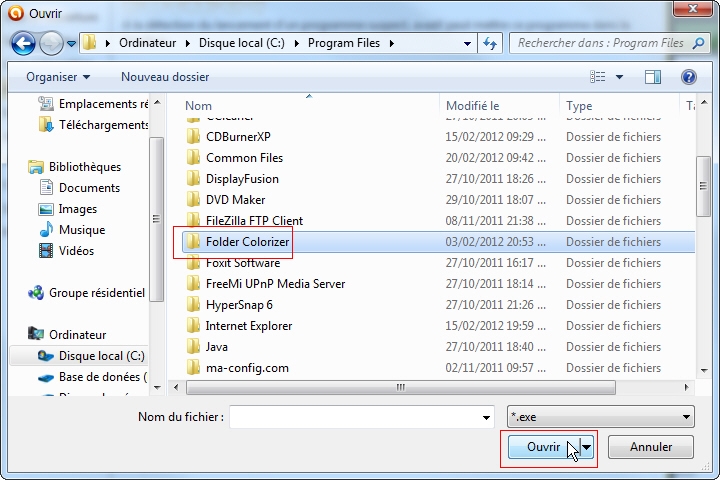720x480 pixels.
Task: Open the 'Organiser' menu
Action: tap(58, 77)
